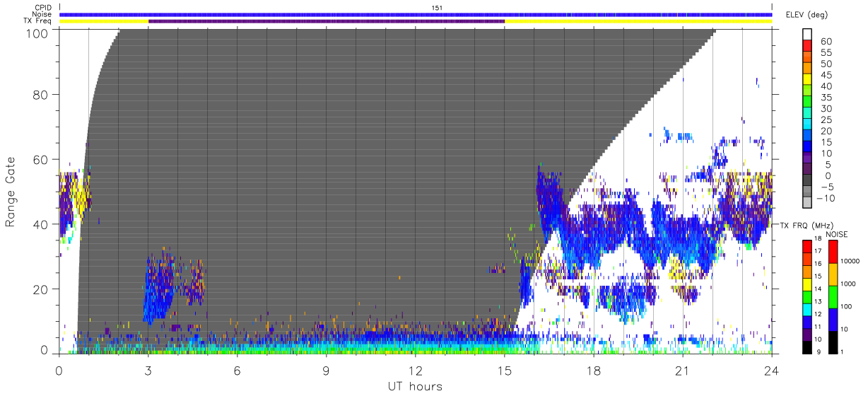The image size is (868, 401).
Task: Click the '18' tick on the UT hours axis
Action: pos(594,370)
